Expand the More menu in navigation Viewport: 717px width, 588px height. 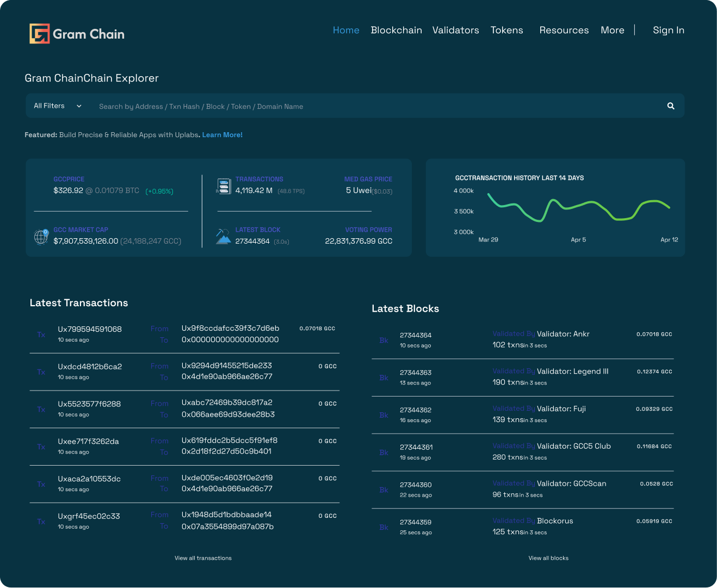click(x=612, y=30)
